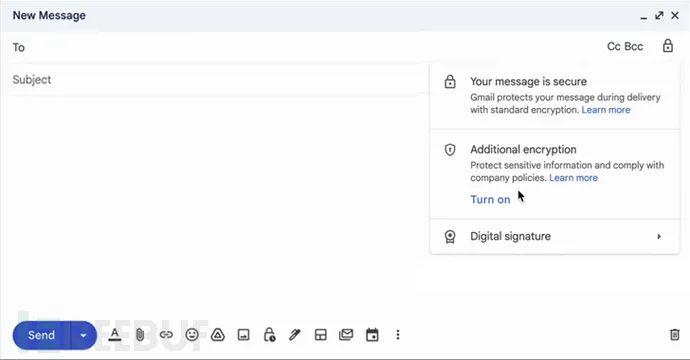Open the send options dropdown arrow
The width and height of the screenshot is (690, 360).
[x=83, y=335]
